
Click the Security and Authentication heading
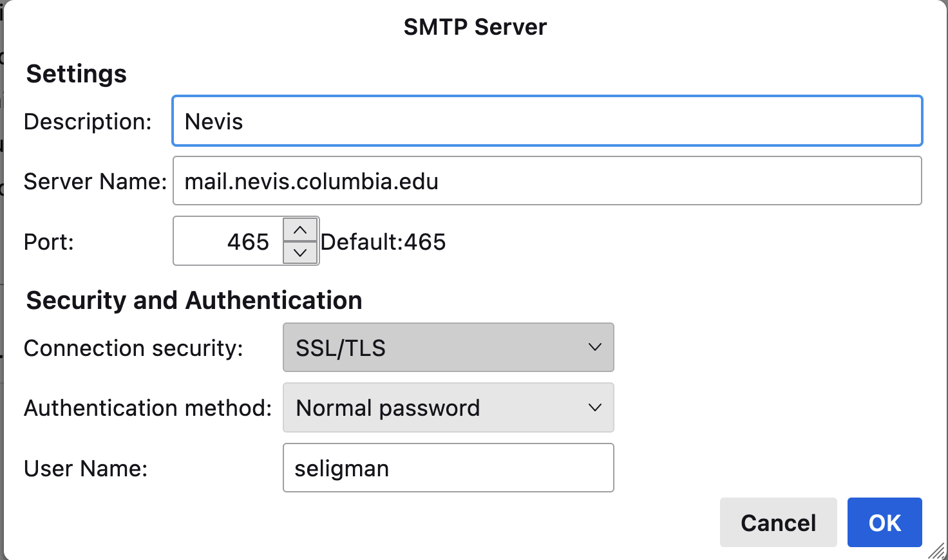[193, 300]
